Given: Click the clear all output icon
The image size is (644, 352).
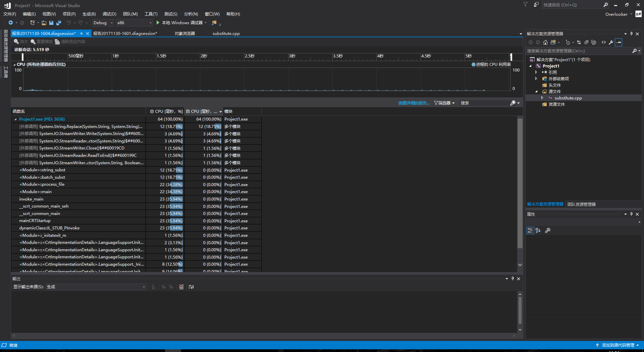Looking at the screenshot, I should tap(181, 287).
